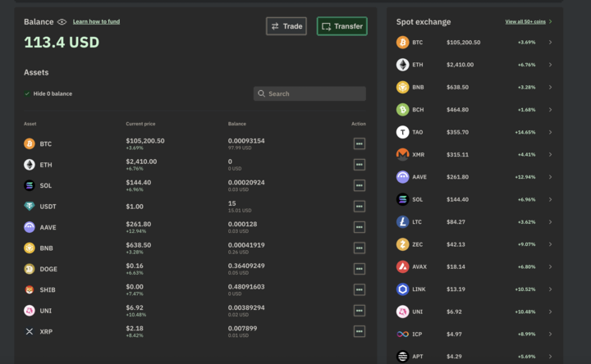Viewport: 591px width, 364px height.
Task: Click the ETH icon in Spot exchange list
Action: (x=402, y=65)
